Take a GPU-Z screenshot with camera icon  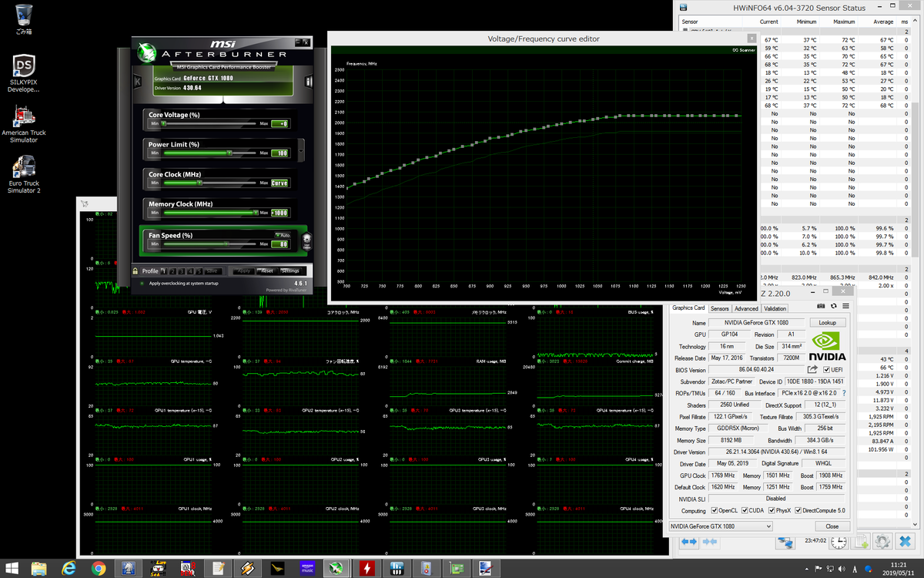coord(821,306)
